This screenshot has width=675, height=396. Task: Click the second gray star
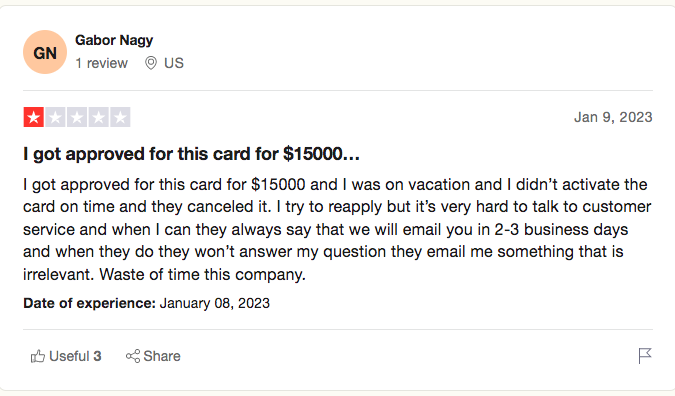[55, 117]
